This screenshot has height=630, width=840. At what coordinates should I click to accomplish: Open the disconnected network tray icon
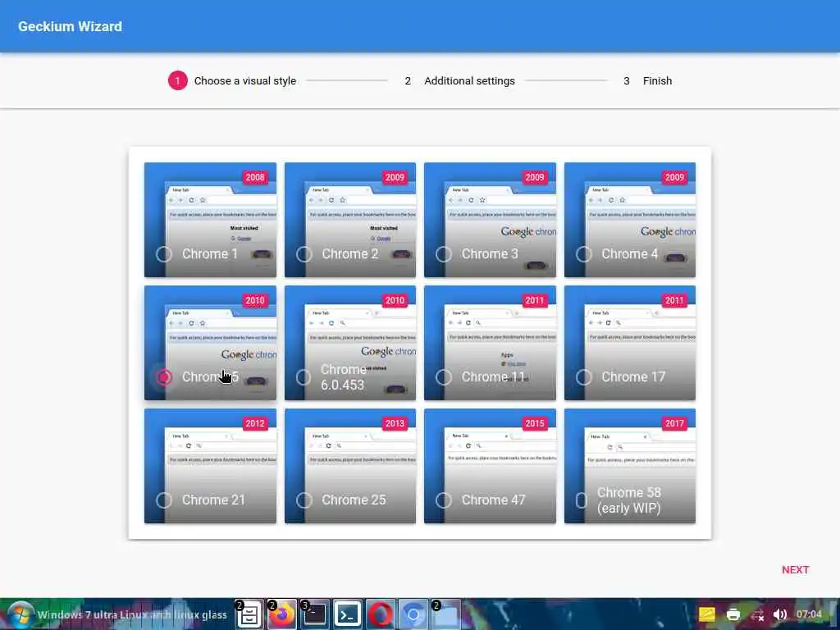757,615
